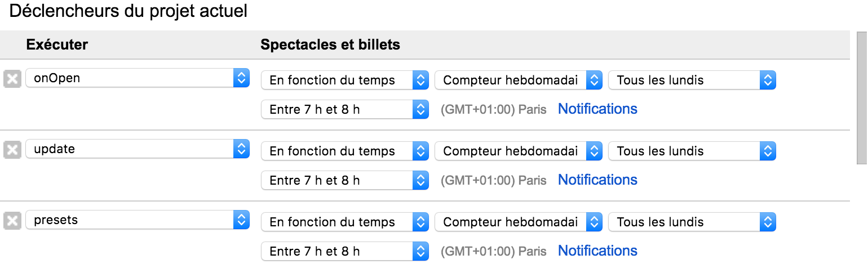
Task: Open Notifications for the presets trigger
Action: [597, 251]
